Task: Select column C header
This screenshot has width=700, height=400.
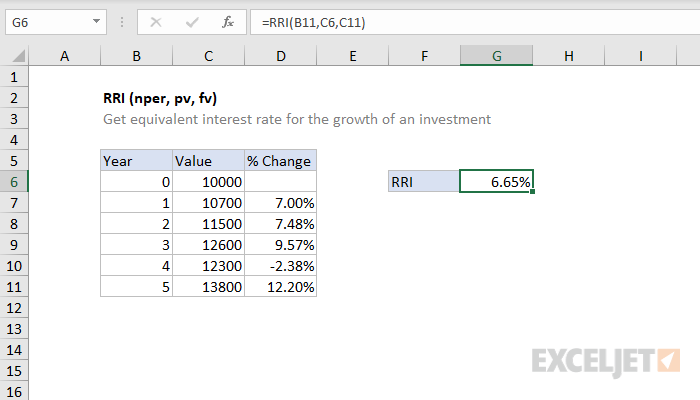Action: [208, 56]
